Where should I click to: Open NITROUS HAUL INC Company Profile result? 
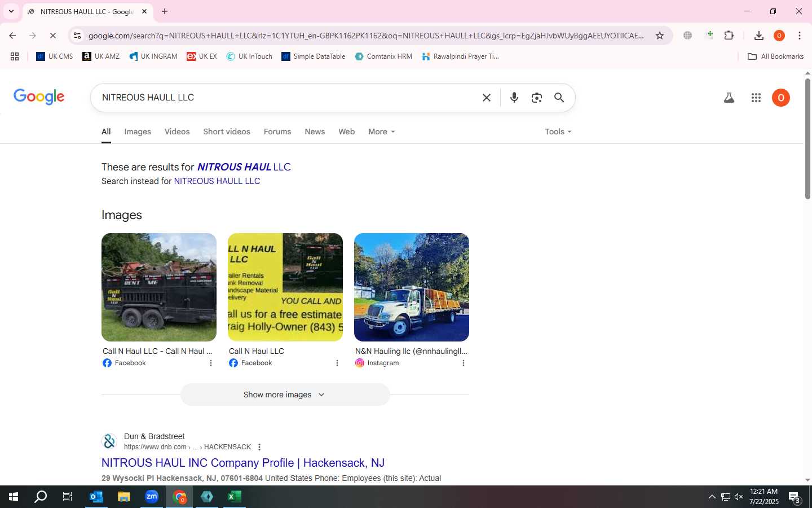point(243,463)
